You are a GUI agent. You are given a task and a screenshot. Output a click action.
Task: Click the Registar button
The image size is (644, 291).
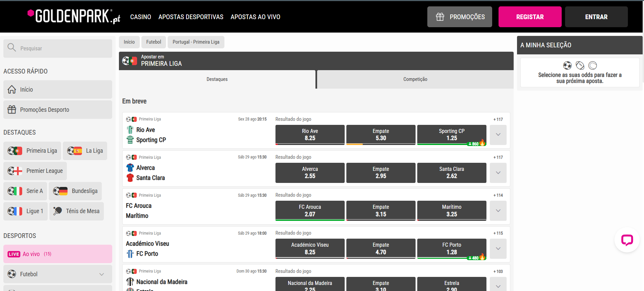click(530, 17)
